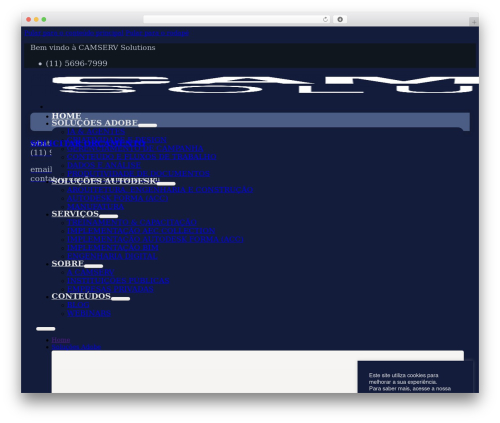The image size is (500, 423).
Task: Click the CAMSERV Solutions logo
Action: (x=266, y=85)
